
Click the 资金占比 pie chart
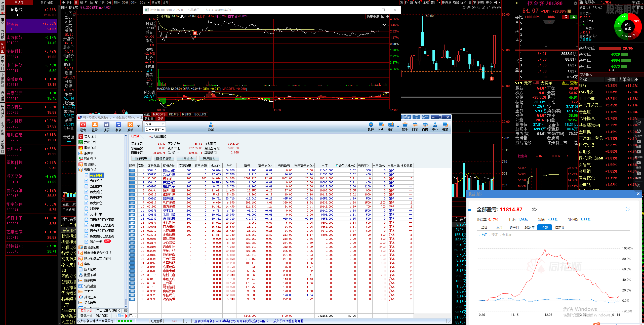628,27
